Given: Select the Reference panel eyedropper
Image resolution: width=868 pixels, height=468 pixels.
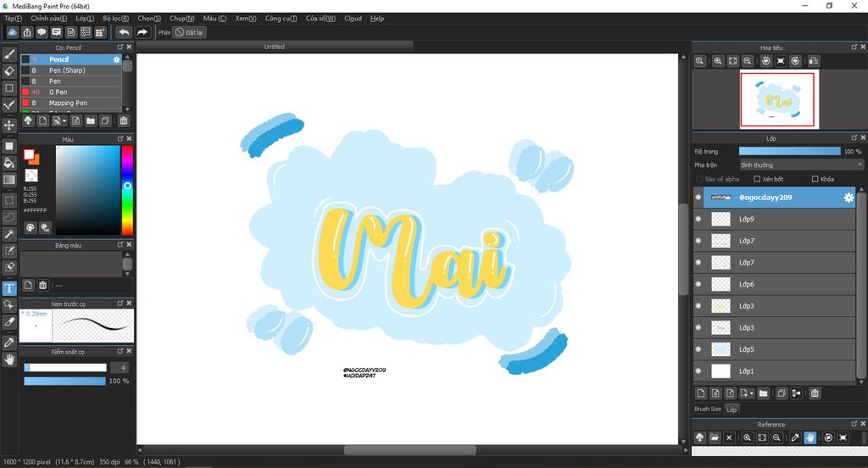Looking at the screenshot, I should [795, 437].
